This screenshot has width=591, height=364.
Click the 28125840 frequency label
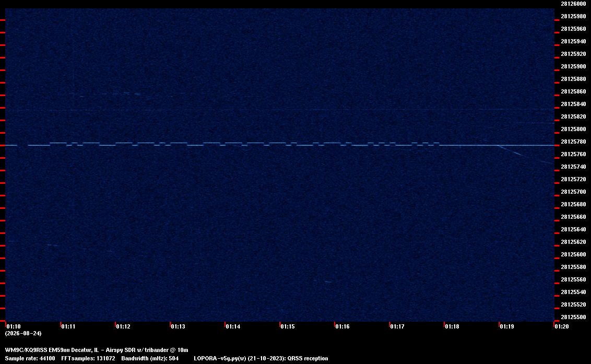tap(573, 104)
